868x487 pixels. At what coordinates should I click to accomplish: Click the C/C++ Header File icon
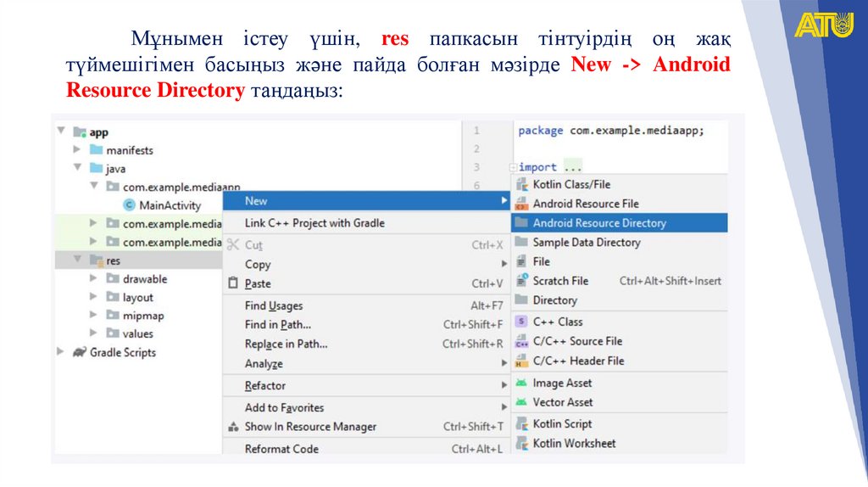tap(521, 361)
